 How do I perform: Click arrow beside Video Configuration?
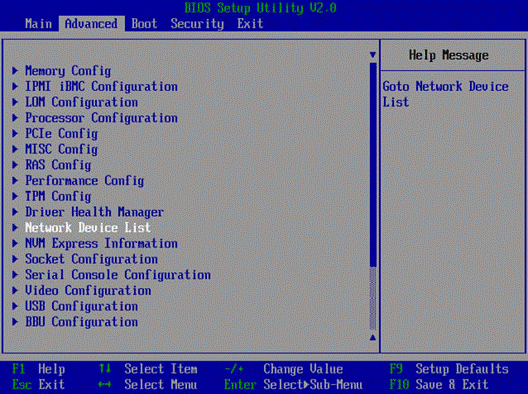pos(15,291)
